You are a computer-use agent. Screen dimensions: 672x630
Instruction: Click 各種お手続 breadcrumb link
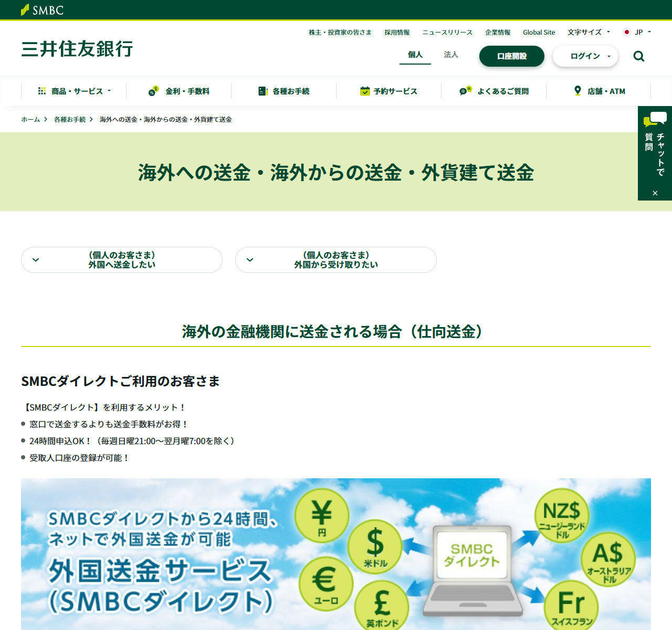(70, 120)
